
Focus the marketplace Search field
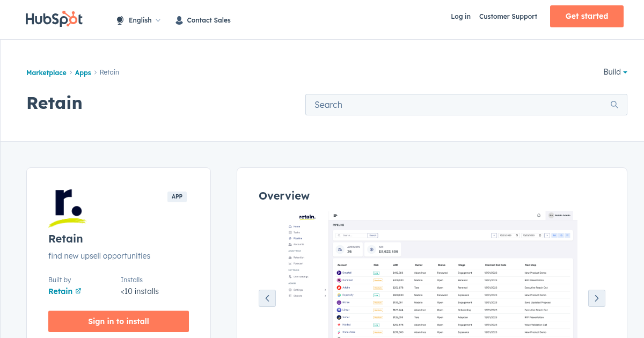coord(466,105)
